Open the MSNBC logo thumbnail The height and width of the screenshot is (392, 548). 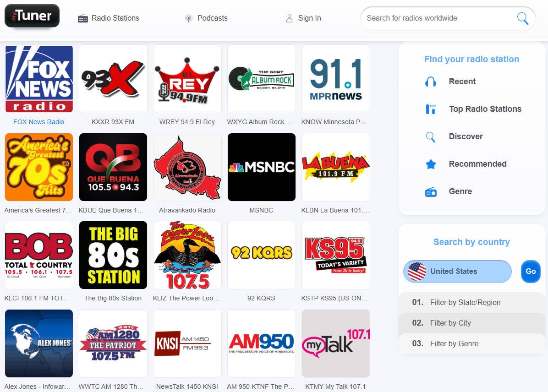click(x=262, y=167)
